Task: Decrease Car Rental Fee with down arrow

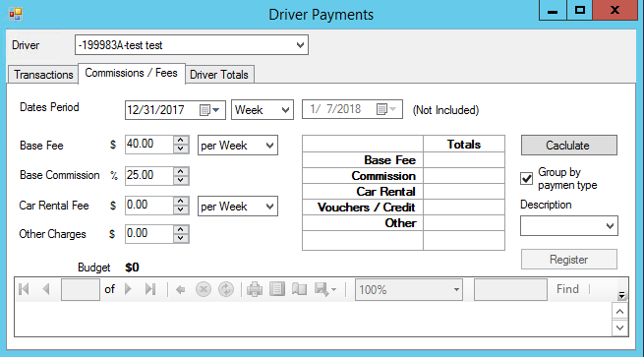Action: [x=181, y=209]
